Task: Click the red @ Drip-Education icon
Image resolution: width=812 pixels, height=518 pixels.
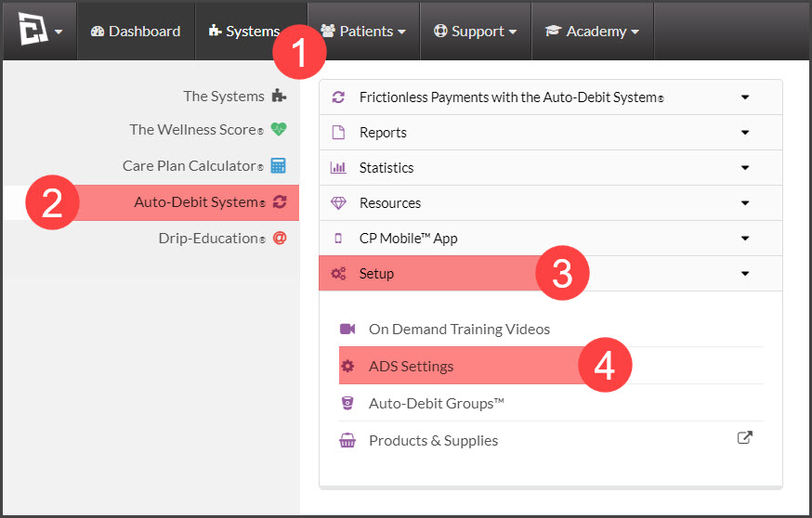Action: pyautogui.click(x=280, y=238)
